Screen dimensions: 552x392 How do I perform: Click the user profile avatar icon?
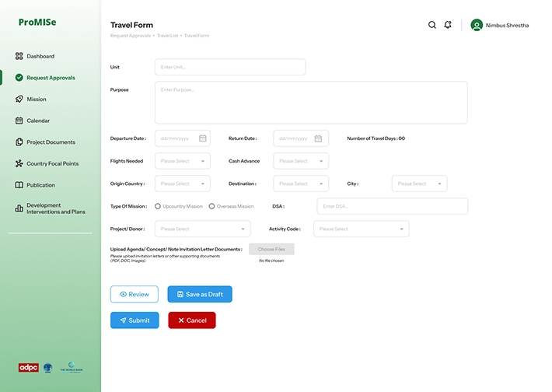[x=477, y=25]
